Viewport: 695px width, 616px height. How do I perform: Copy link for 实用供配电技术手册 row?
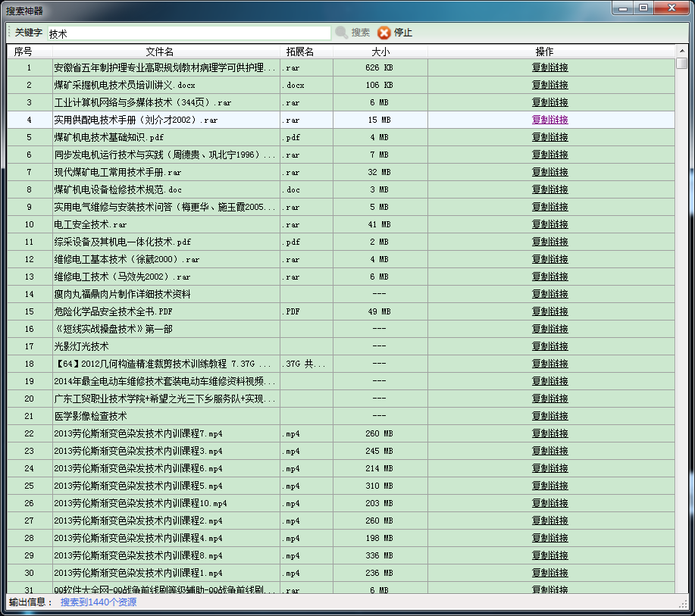point(549,120)
